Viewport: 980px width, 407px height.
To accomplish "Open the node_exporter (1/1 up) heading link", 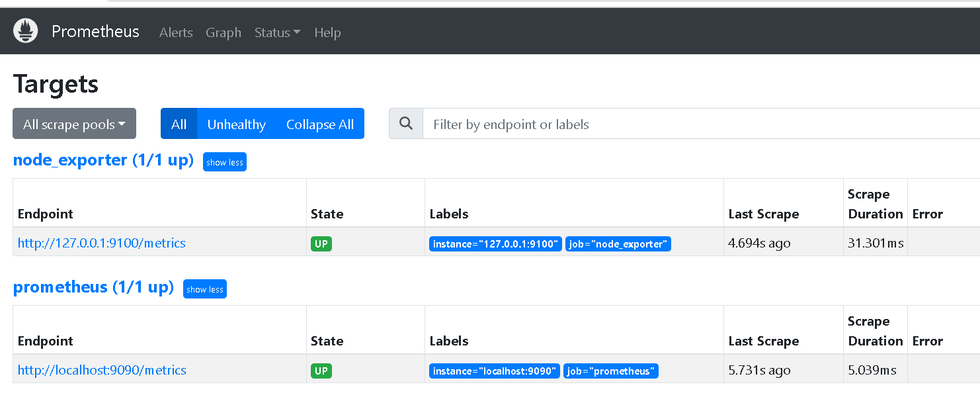I will point(103,160).
